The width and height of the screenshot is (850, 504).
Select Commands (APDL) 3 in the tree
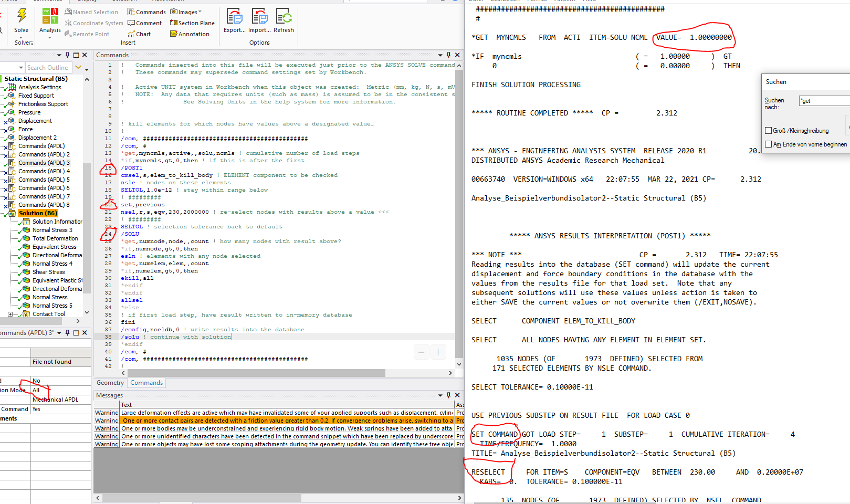(x=44, y=163)
